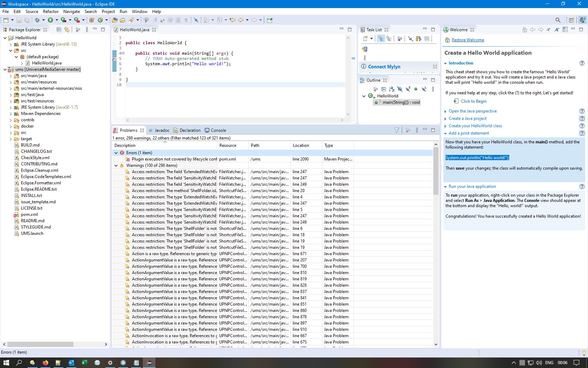Click the New Task icon in Task List
This screenshot has height=368, width=588.
365,39
